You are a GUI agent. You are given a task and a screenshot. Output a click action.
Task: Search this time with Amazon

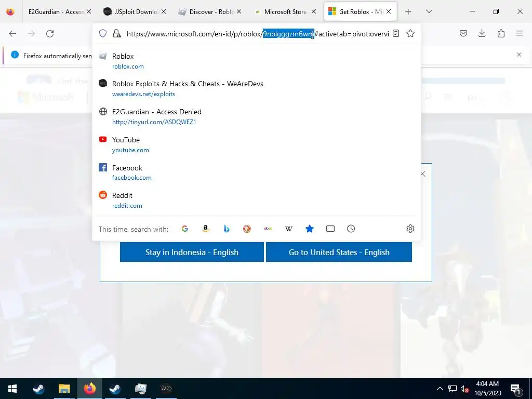[206, 229]
